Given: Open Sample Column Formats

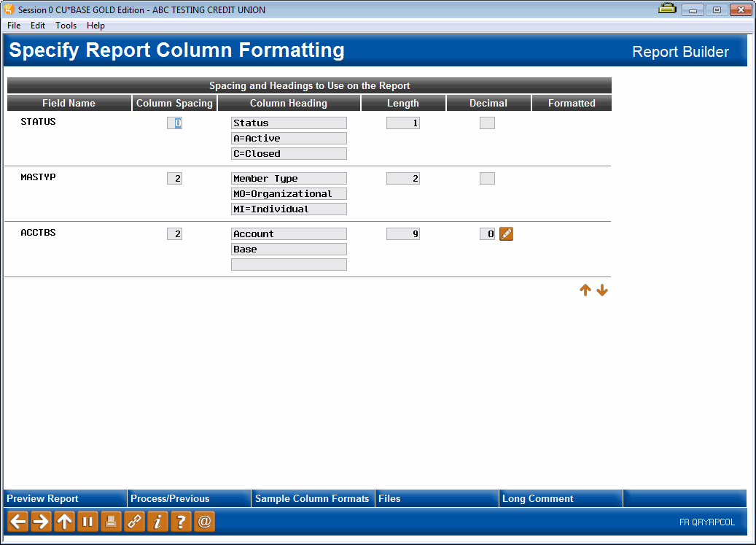Looking at the screenshot, I should tap(312, 498).
